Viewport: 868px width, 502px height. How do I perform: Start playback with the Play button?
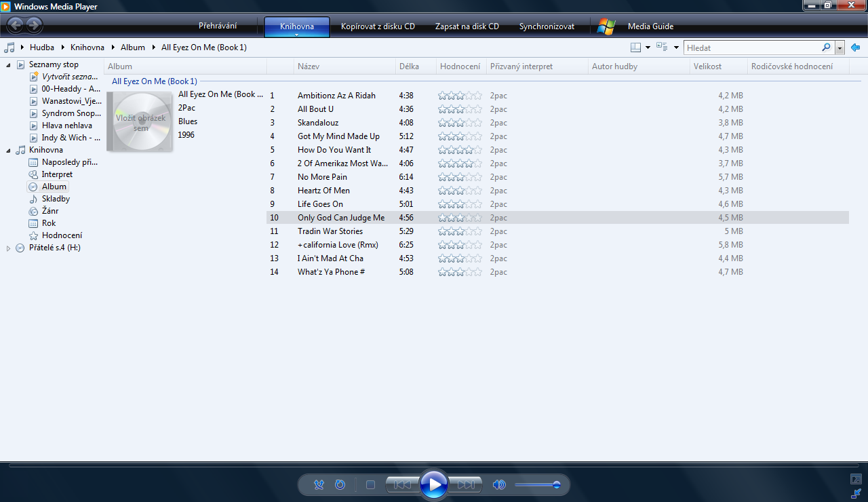(433, 484)
